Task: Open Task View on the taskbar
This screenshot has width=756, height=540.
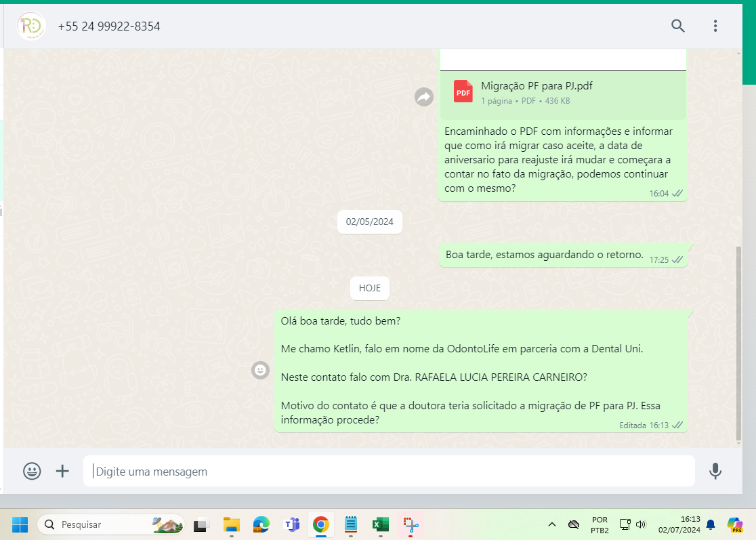Action: [x=201, y=524]
